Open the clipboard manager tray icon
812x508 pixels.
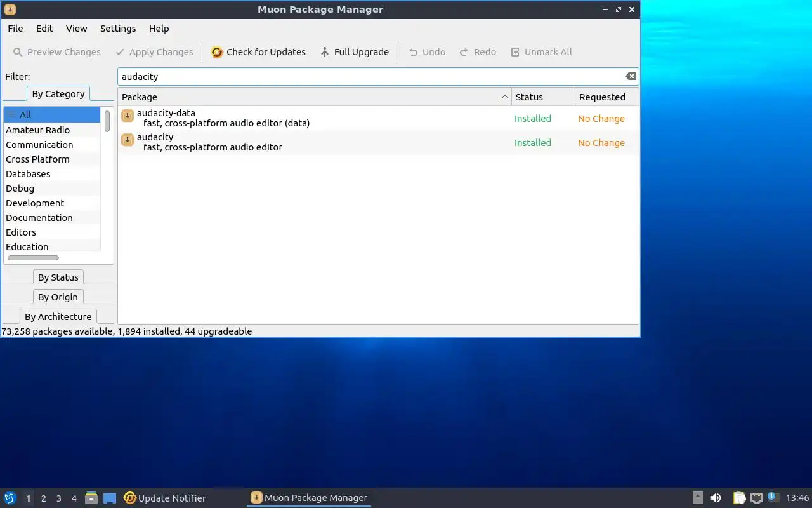point(739,498)
